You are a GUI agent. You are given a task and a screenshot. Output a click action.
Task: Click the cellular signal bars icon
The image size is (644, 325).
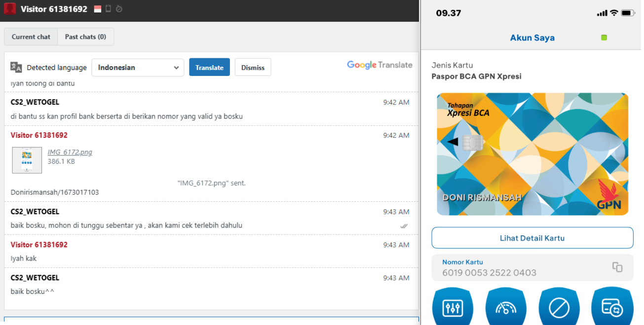click(602, 13)
